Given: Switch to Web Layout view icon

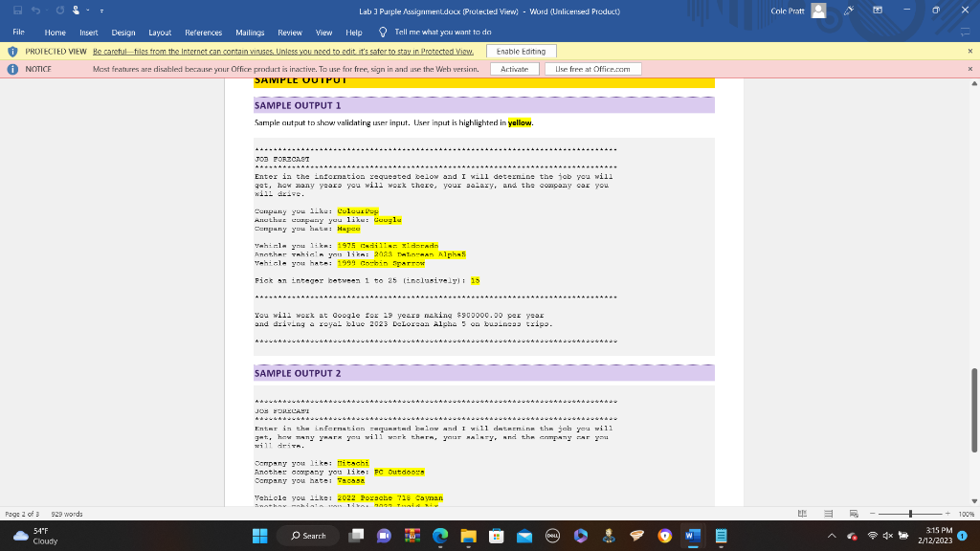Looking at the screenshot, I should click(x=854, y=514).
